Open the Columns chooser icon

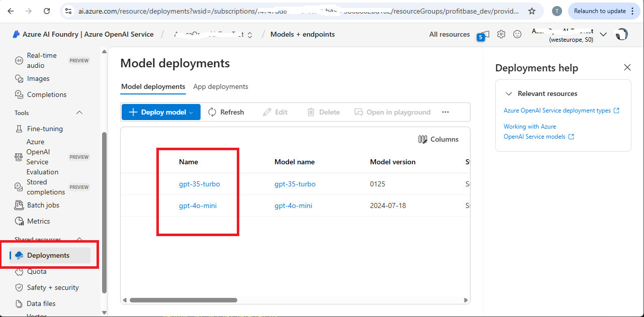(x=423, y=139)
